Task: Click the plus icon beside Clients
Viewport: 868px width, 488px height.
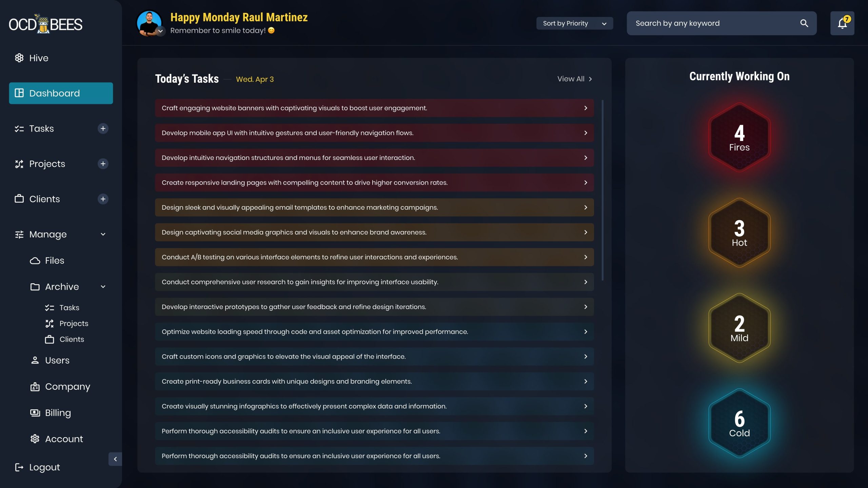Action: click(103, 199)
